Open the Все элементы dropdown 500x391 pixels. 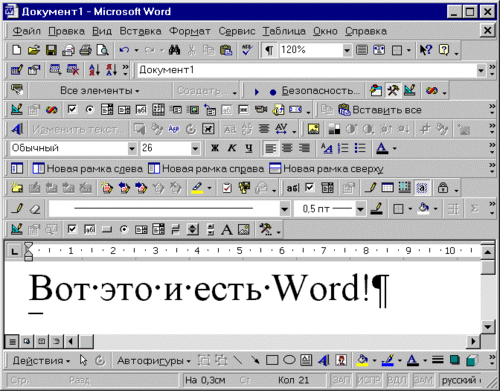99,90
